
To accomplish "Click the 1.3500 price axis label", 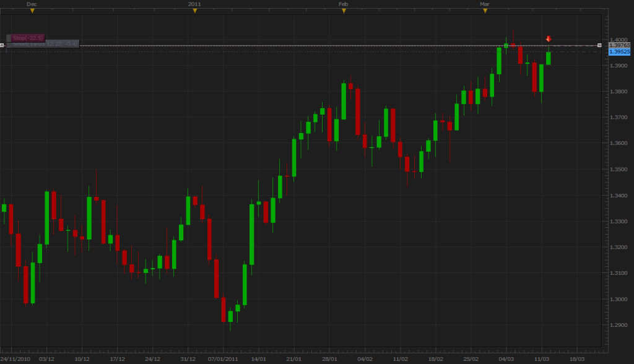I will [619, 169].
